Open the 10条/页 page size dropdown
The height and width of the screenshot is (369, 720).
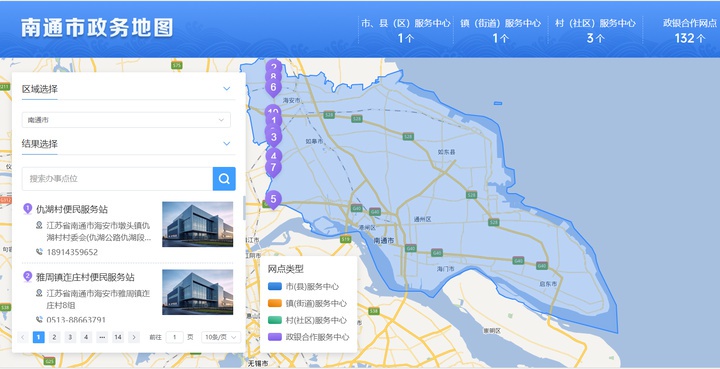click(221, 337)
